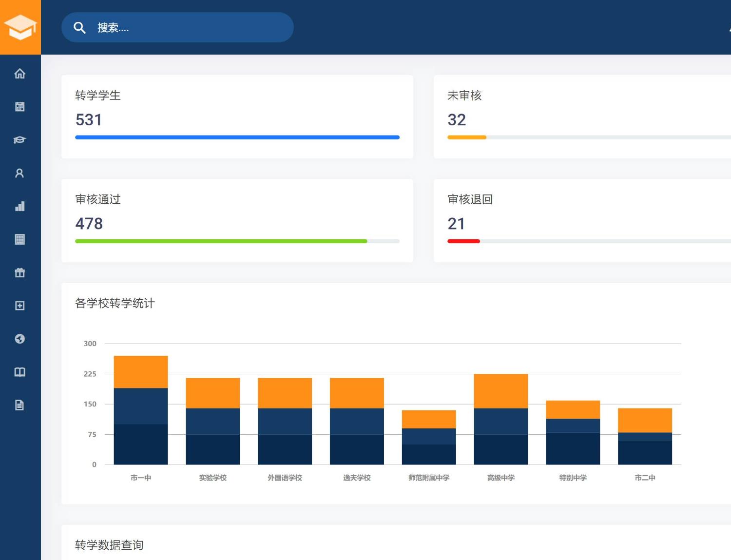731x560 pixels.
Task: Select the 531 transfer student count
Action: [x=89, y=120]
